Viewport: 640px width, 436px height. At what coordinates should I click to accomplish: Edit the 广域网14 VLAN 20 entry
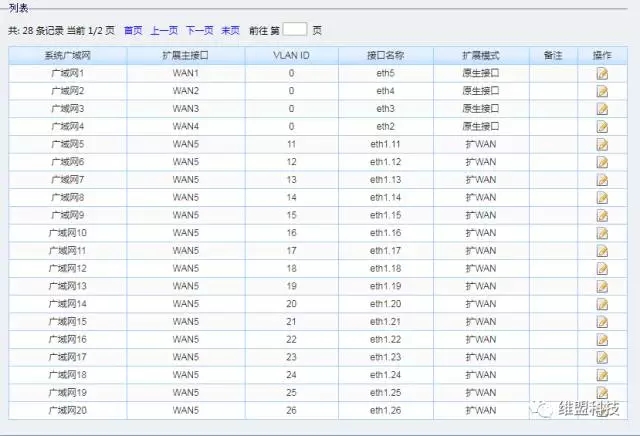[x=602, y=304]
